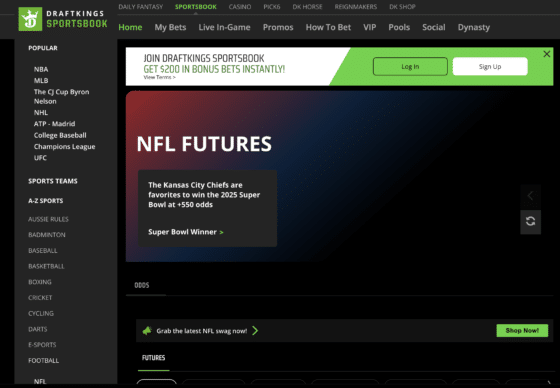The width and height of the screenshot is (560, 388).
Task: Expand the Boxing sport
Action: click(x=40, y=282)
